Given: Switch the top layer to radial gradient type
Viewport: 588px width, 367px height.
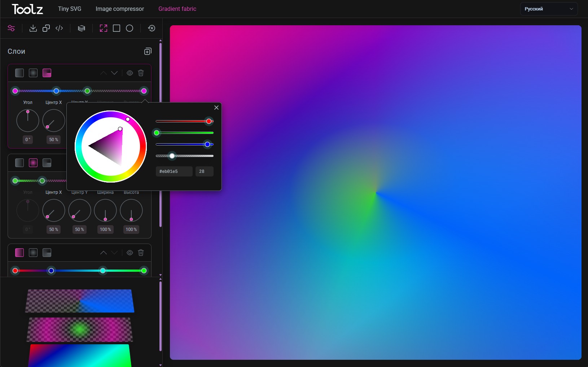Looking at the screenshot, I should pyautogui.click(x=33, y=73).
